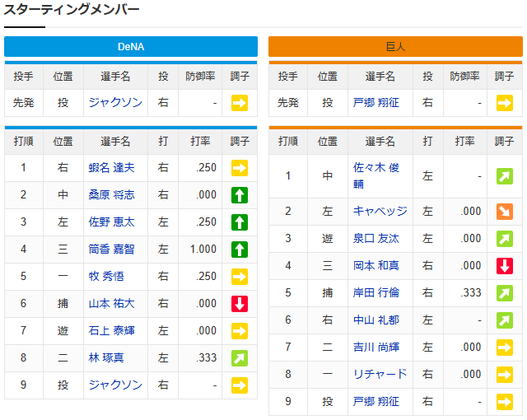This screenshot has width=527, height=420.
Task: Open player 佐野 恵太 profile
Action: (x=112, y=222)
